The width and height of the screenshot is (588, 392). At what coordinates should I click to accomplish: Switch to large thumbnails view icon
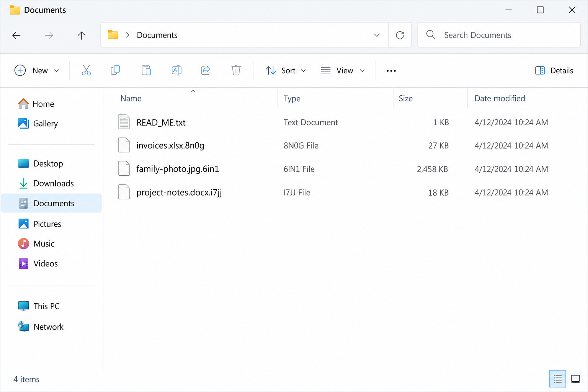[575, 379]
